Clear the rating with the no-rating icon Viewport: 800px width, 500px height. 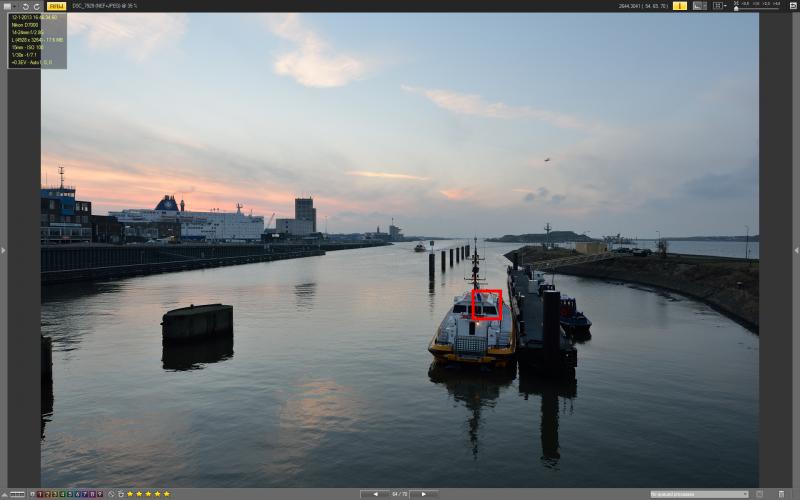coord(111,494)
